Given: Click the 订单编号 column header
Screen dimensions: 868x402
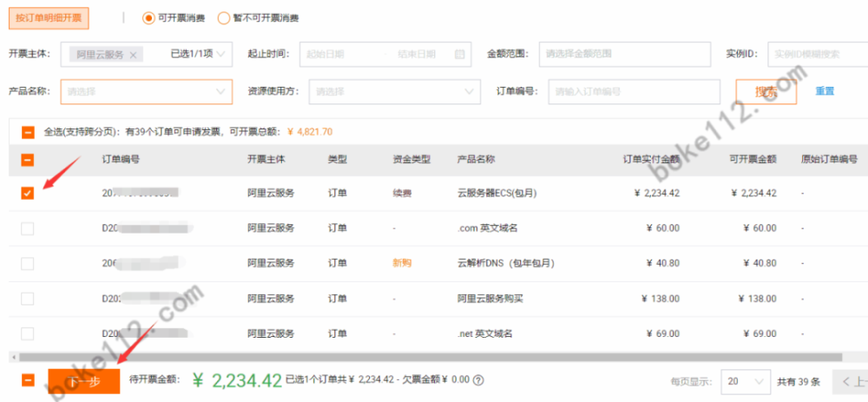Looking at the screenshot, I should pyautogui.click(x=121, y=160).
